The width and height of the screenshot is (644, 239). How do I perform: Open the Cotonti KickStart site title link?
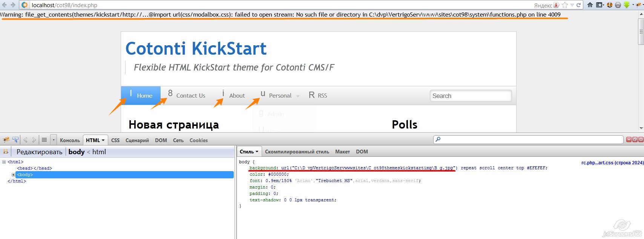pos(196,49)
